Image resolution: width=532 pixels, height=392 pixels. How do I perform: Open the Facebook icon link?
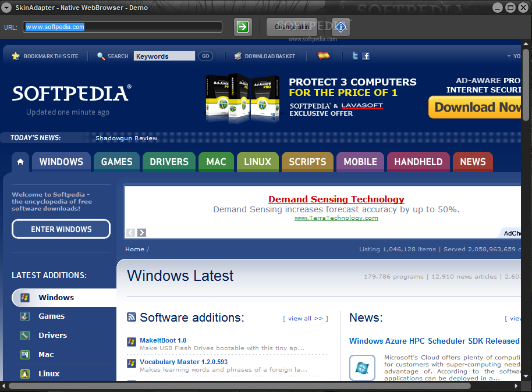coord(366,56)
